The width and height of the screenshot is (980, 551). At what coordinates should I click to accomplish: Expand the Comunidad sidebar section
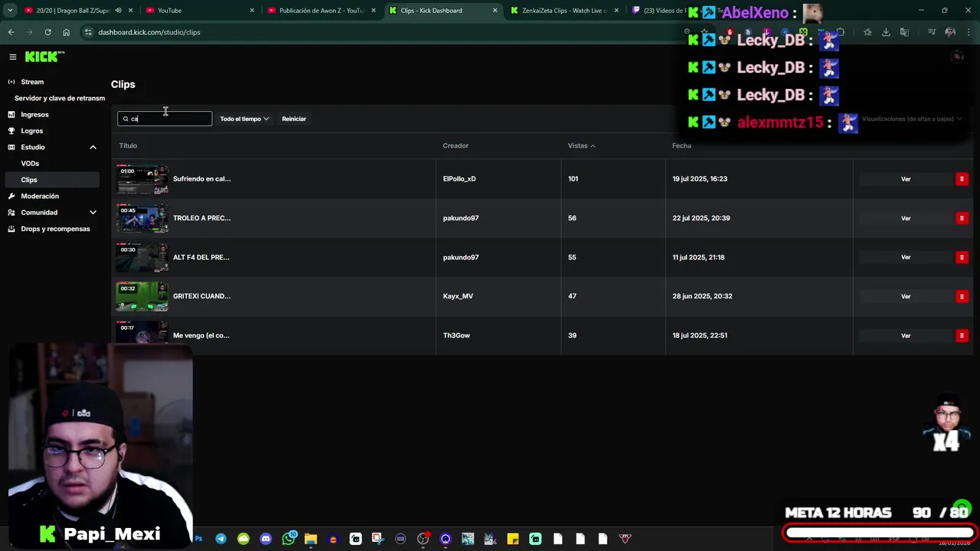tap(93, 213)
